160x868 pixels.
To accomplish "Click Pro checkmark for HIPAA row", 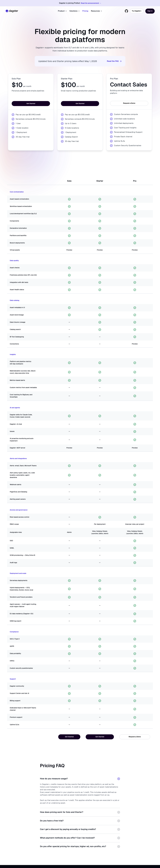I will tap(135, 661).
